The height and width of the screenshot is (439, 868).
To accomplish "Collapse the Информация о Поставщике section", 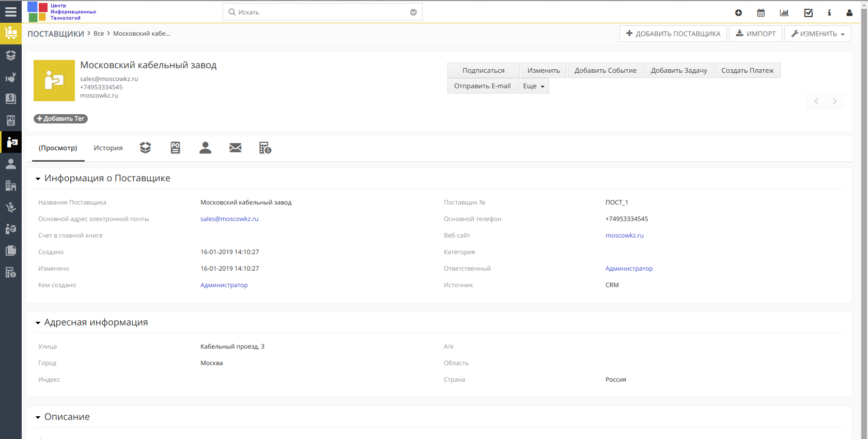I will pos(38,179).
